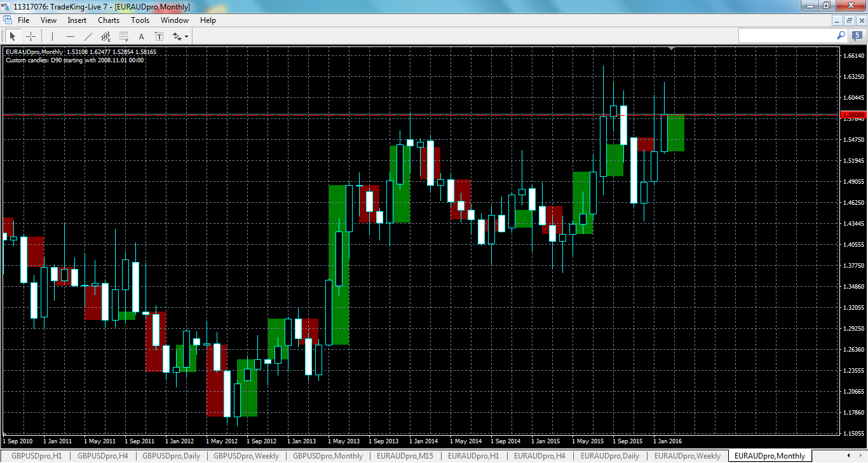The width and height of the screenshot is (868, 463).
Task: Click the 1.40555 price scale label
Action: pyautogui.click(x=853, y=245)
